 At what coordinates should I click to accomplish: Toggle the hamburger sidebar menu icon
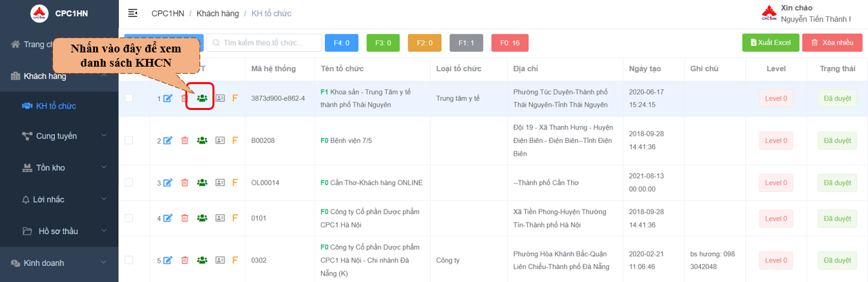133,13
